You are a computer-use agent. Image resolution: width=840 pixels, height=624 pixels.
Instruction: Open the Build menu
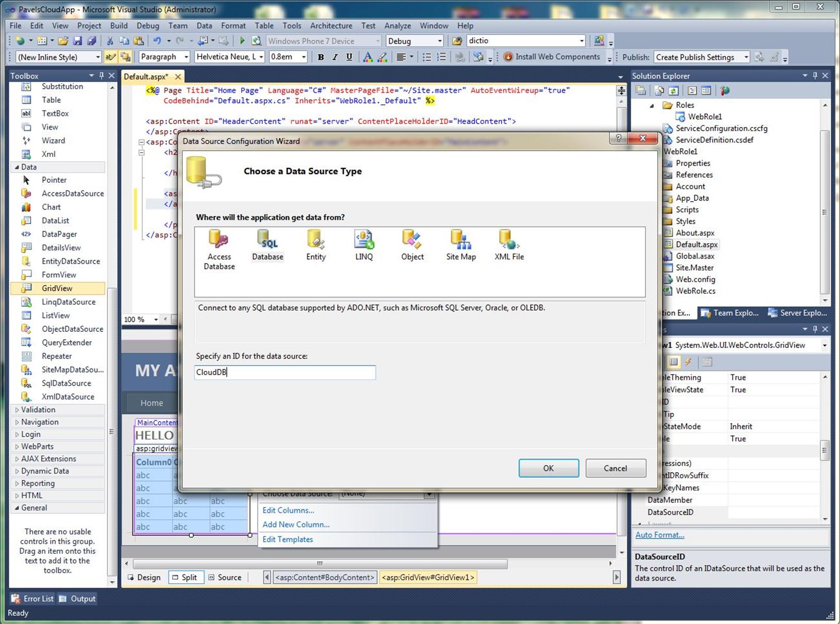coord(119,26)
